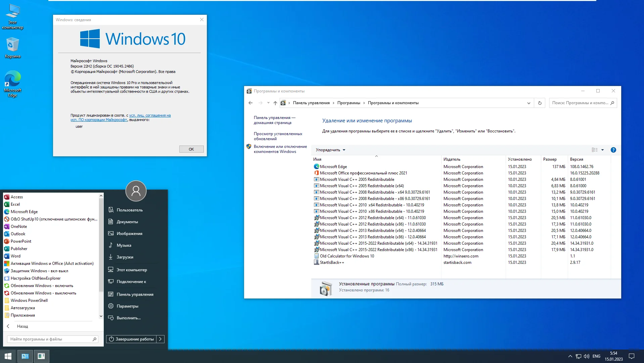Screen dimensions: 644x363
Task: Focus the Programs and Features search box
Action: [583, 103]
